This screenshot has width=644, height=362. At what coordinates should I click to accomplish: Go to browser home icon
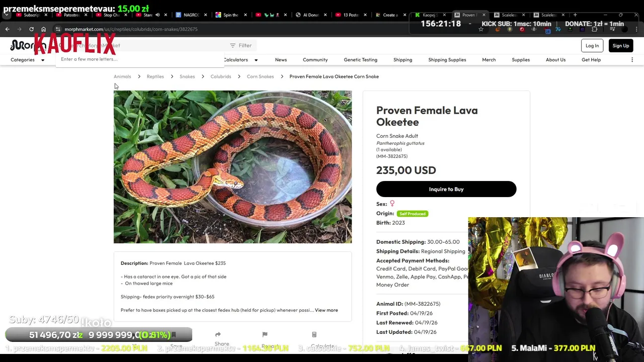coord(43,29)
